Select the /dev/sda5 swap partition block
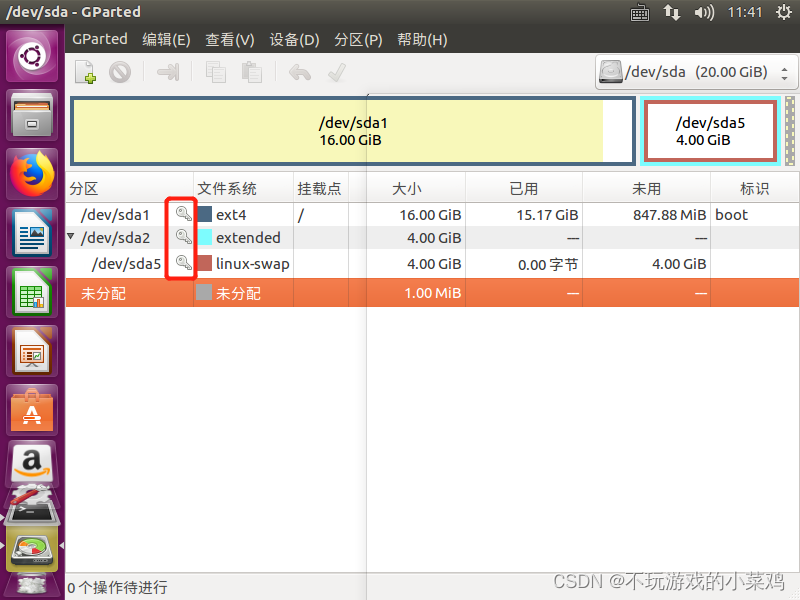Screen dimensions: 800x600 (710, 133)
